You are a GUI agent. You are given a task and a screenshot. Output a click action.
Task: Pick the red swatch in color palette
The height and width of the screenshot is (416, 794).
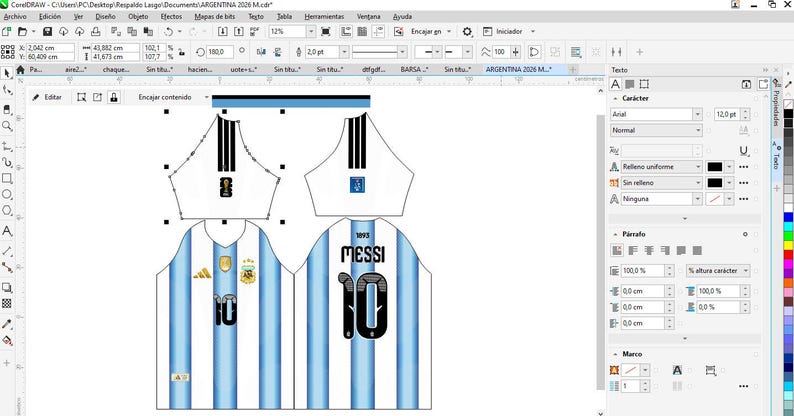[x=788, y=255]
